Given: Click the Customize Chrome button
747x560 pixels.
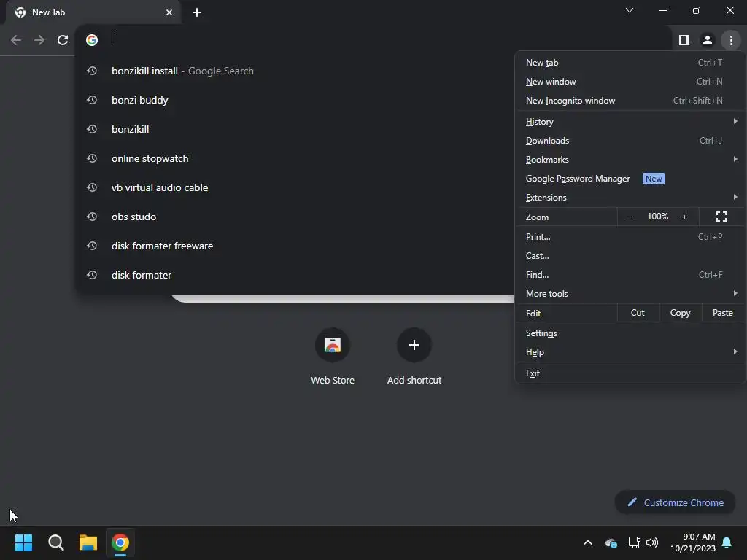Looking at the screenshot, I should coord(675,502).
